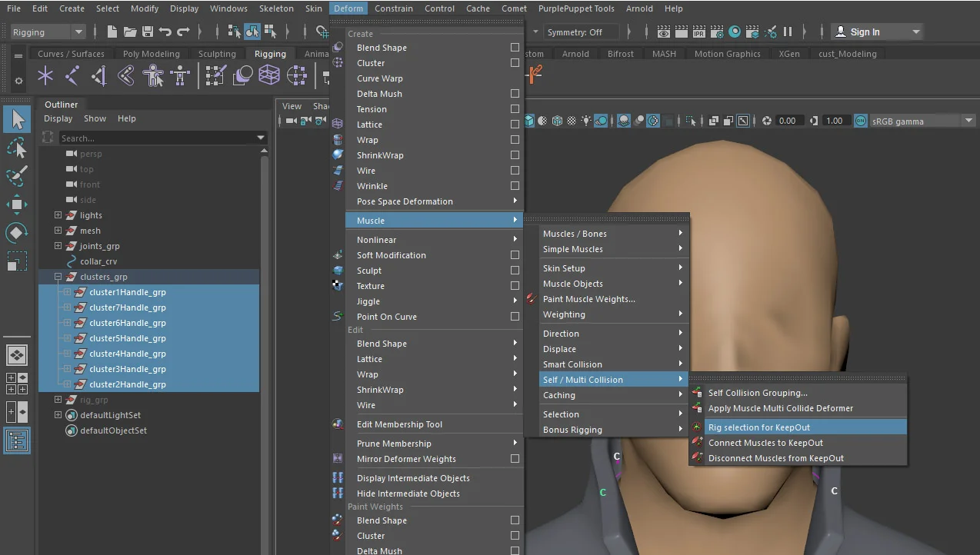Open ShrinkWrap create option box
This screenshot has width=980, height=555.
pos(515,155)
